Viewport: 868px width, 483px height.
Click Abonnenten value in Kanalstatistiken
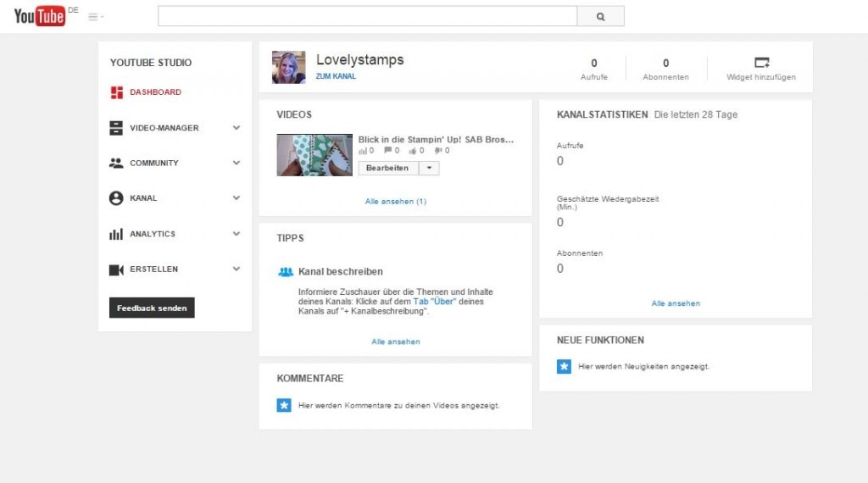[x=560, y=269]
